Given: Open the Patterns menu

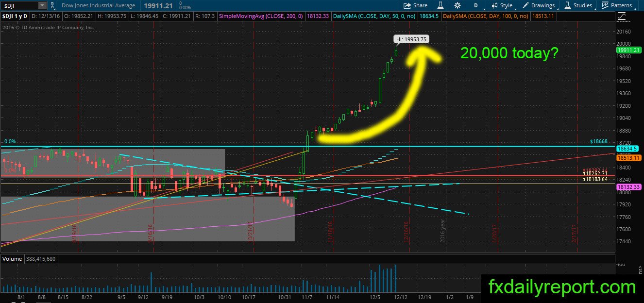Looking at the screenshot, I should (x=617, y=5).
